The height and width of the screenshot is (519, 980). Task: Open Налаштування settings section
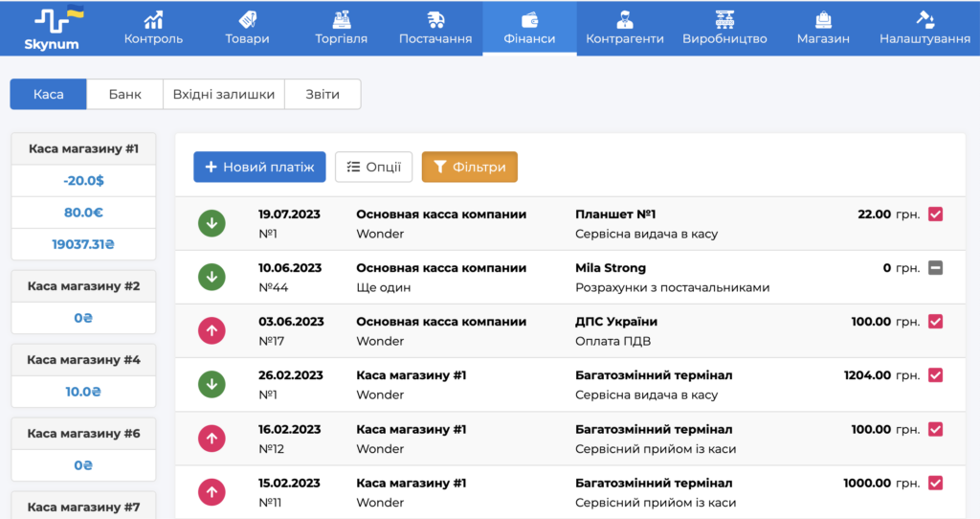coord(925,29)
